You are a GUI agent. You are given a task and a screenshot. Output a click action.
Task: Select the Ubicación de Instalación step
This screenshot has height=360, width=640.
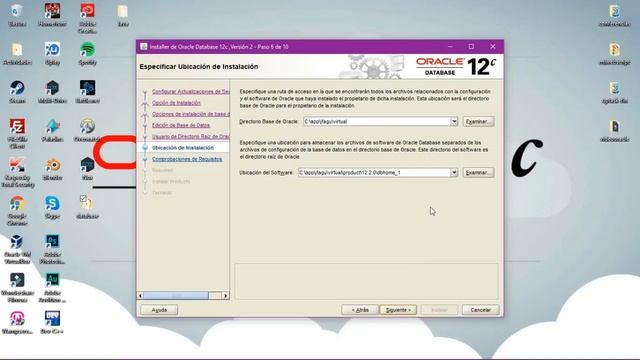point(183,148)
